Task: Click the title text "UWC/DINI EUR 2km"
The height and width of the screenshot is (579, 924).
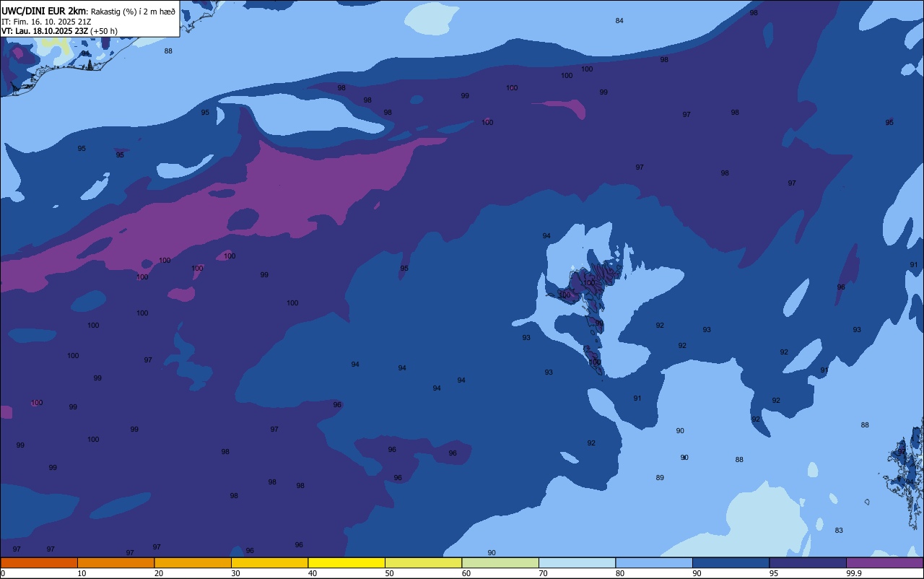Action: 44,11
